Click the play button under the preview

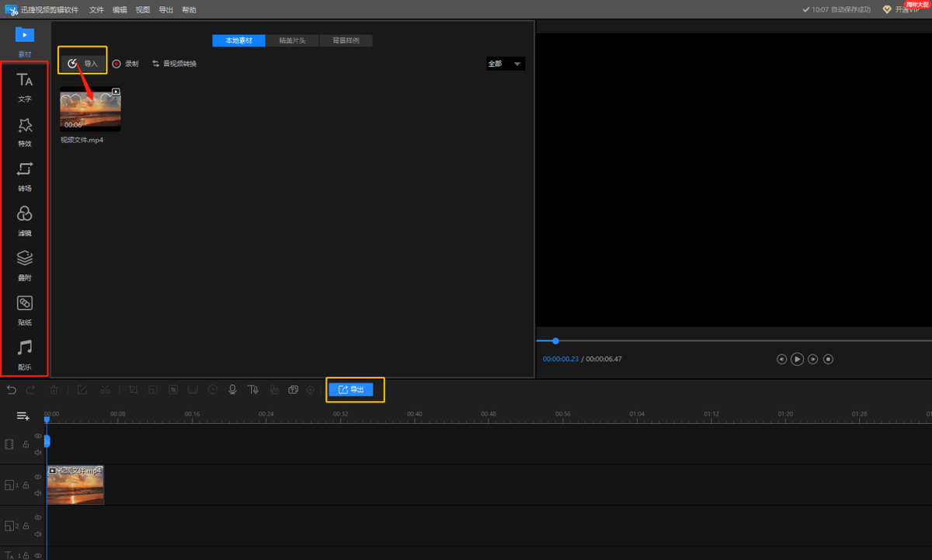[797, 359]
